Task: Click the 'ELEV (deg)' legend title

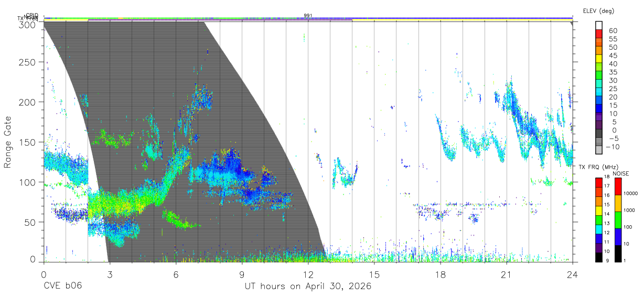Action: [x=598, y=10]
